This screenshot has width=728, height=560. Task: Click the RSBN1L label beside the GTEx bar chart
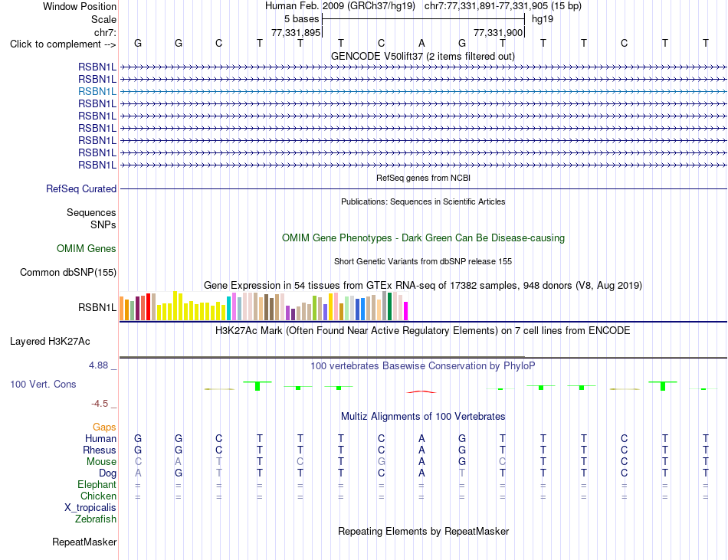(x=97, y=308)
